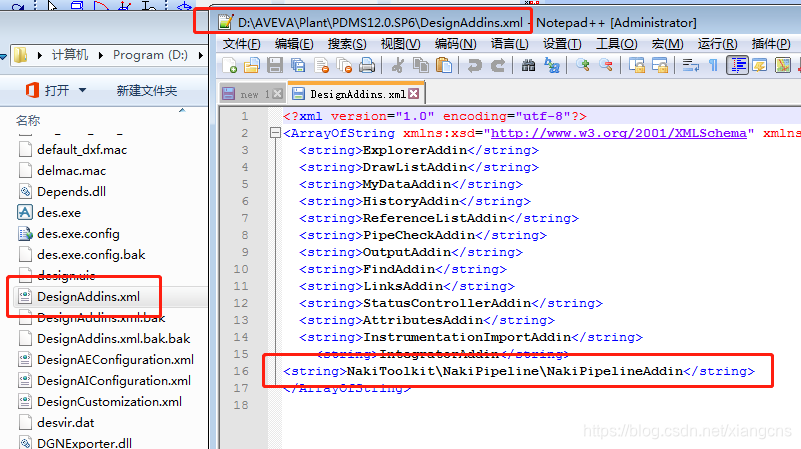Close the DesignAddins.xml tab

[415, 94]
